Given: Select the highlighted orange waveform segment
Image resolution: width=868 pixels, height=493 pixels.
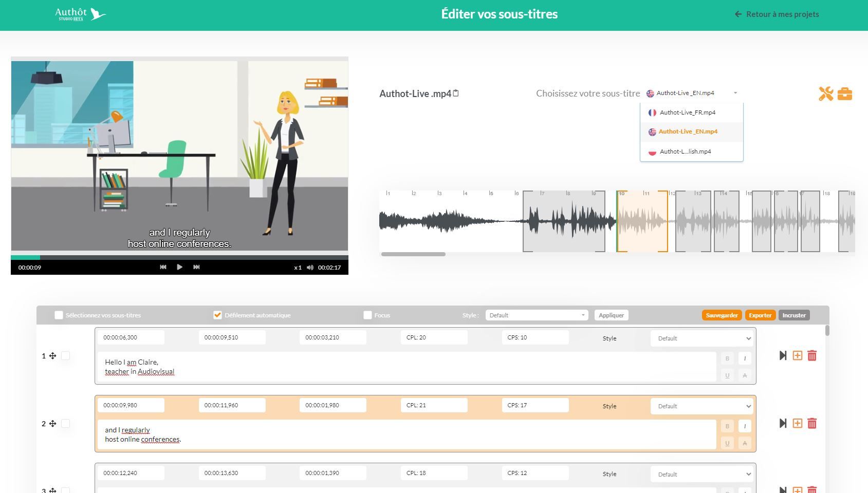Looking at the screenshot, I should (642, 221).
